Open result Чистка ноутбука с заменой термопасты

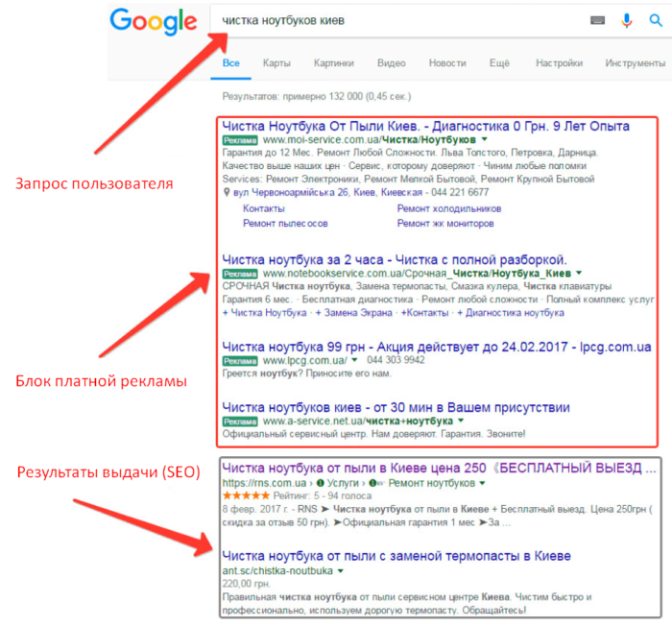tap(396, 556)
